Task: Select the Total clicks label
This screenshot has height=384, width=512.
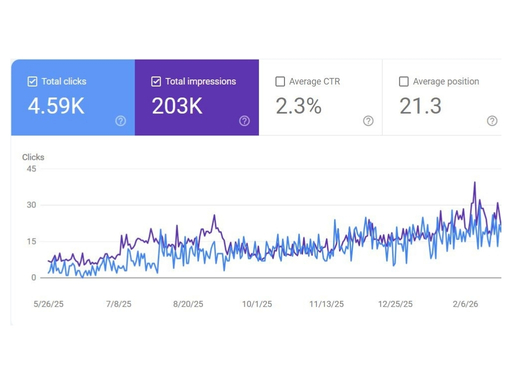Action: 64,82
